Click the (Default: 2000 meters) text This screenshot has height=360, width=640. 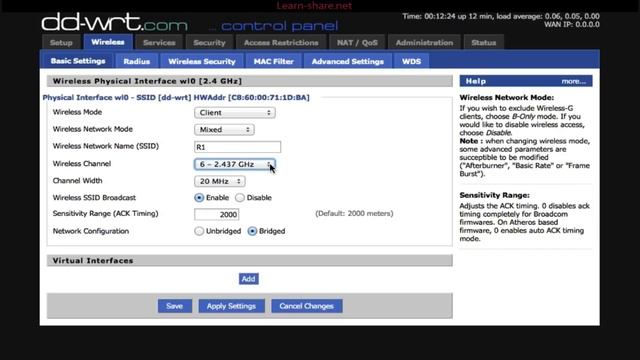point(354,213)
